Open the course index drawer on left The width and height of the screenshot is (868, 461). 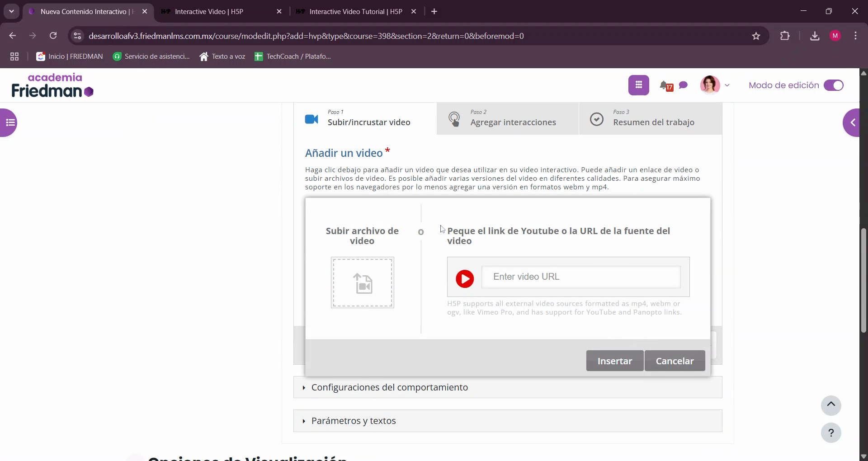click(9, 122)
